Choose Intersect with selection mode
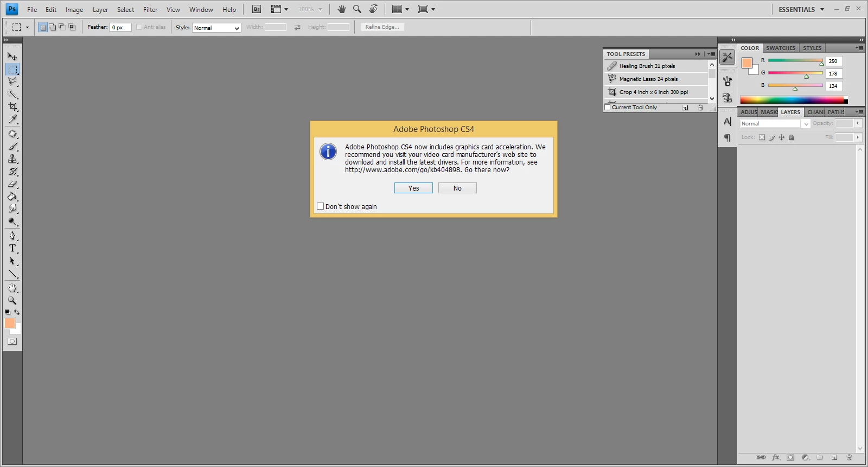868x467 pixels. (x=72, y=27)
